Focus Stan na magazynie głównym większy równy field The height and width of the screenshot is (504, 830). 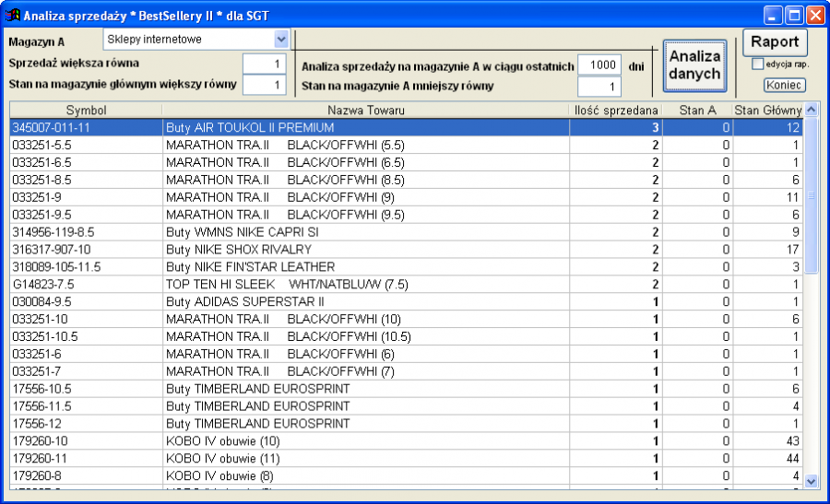coord(264,85)
